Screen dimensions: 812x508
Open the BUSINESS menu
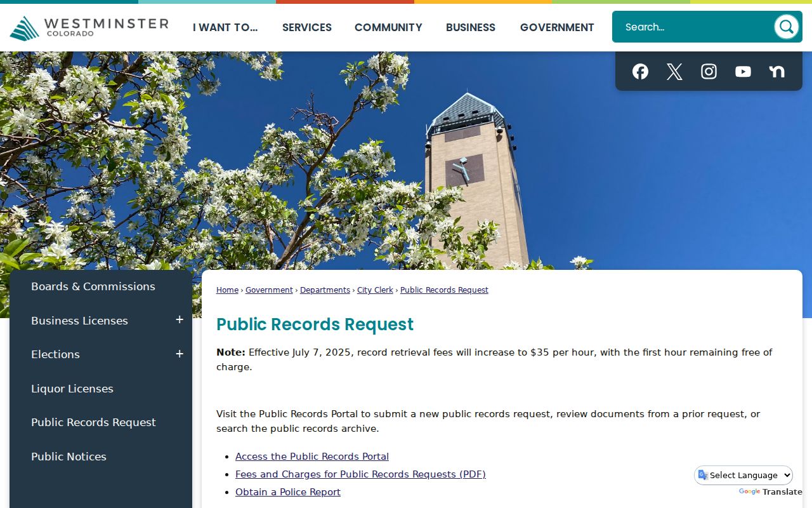[471, 27]
